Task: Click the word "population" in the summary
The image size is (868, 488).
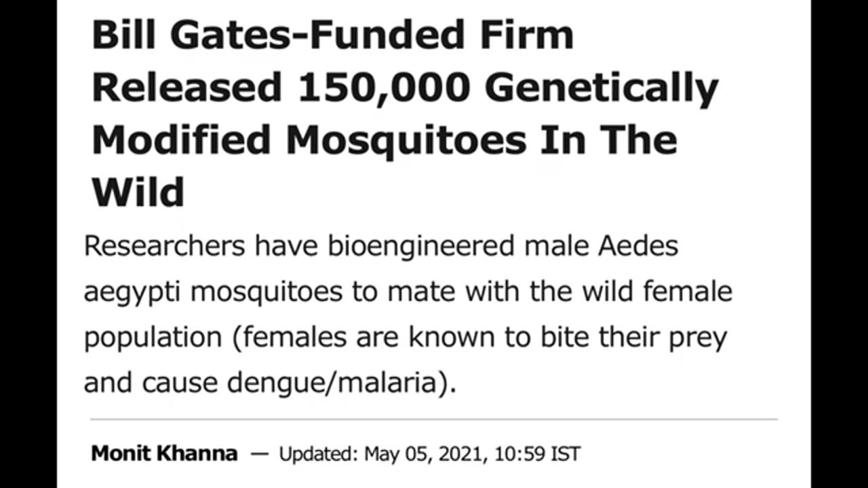Action: [x=153, y=338]
